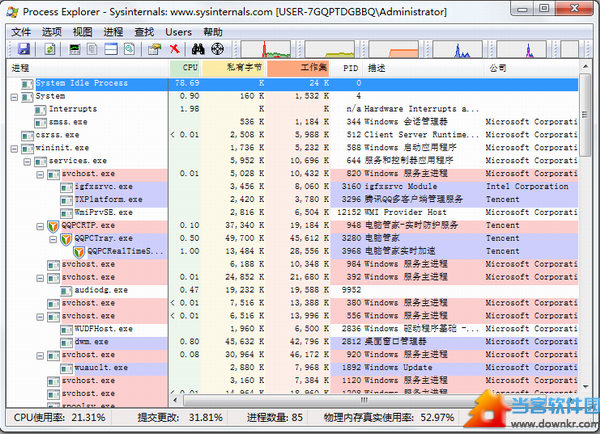Click the dwm.exe process icon
Screen dimensions: 600x434
click(x=66, y=342)
